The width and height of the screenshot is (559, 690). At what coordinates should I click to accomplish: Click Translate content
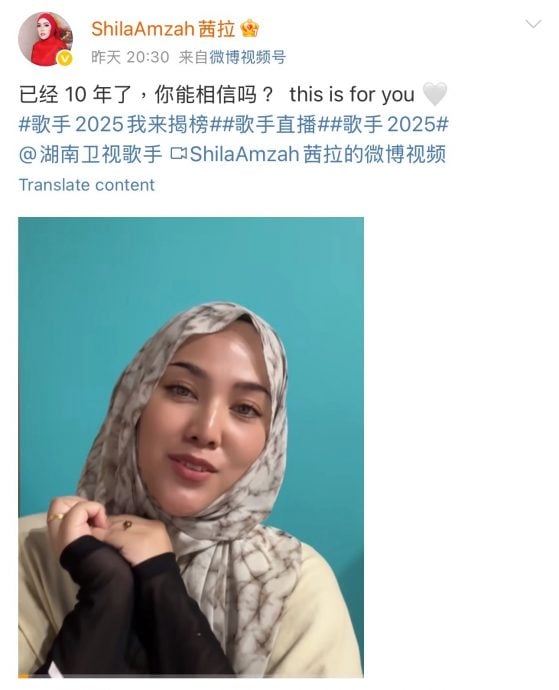87,185
